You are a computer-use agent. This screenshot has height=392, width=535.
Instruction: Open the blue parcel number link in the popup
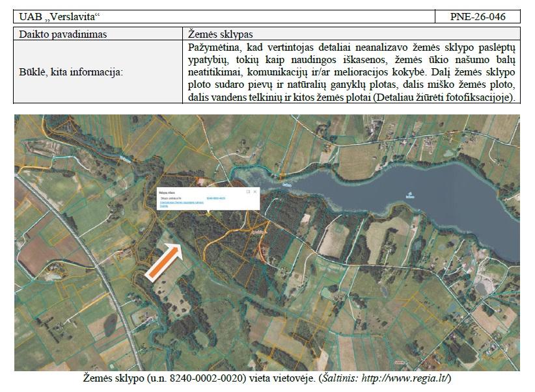(216, 198)
